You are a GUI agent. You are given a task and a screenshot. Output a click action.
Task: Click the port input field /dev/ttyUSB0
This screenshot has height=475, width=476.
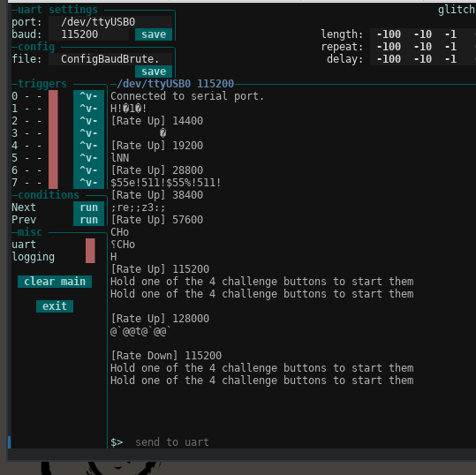pyautogui.click(x=110, y=22)
